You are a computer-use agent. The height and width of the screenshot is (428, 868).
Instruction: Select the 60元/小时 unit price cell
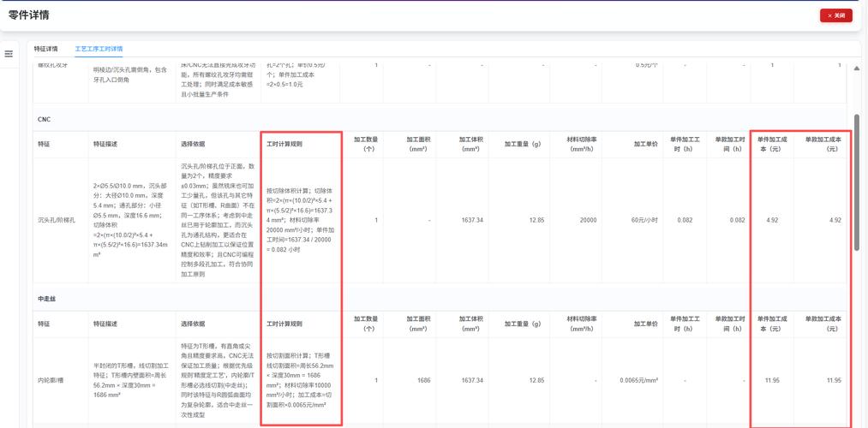tap(646, 220)
